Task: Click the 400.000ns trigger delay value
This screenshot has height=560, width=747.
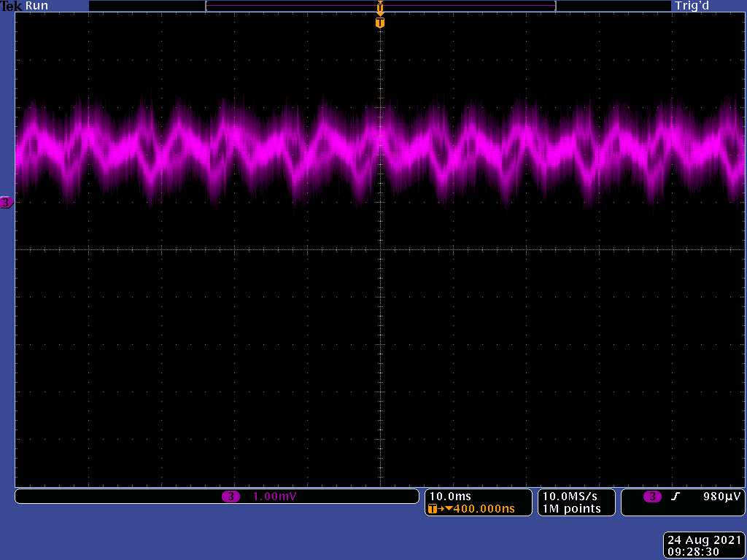Action: pyautogui.click(x=484, y=509)
